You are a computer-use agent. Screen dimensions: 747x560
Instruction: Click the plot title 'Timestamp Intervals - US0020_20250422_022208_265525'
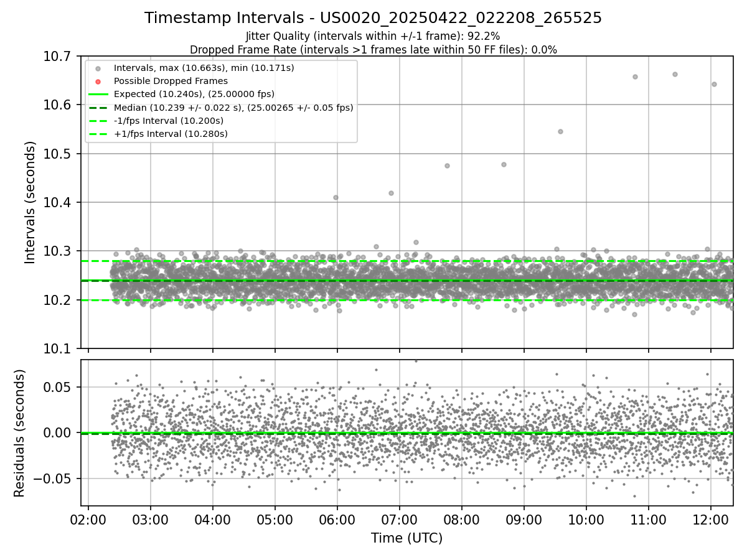373,18
